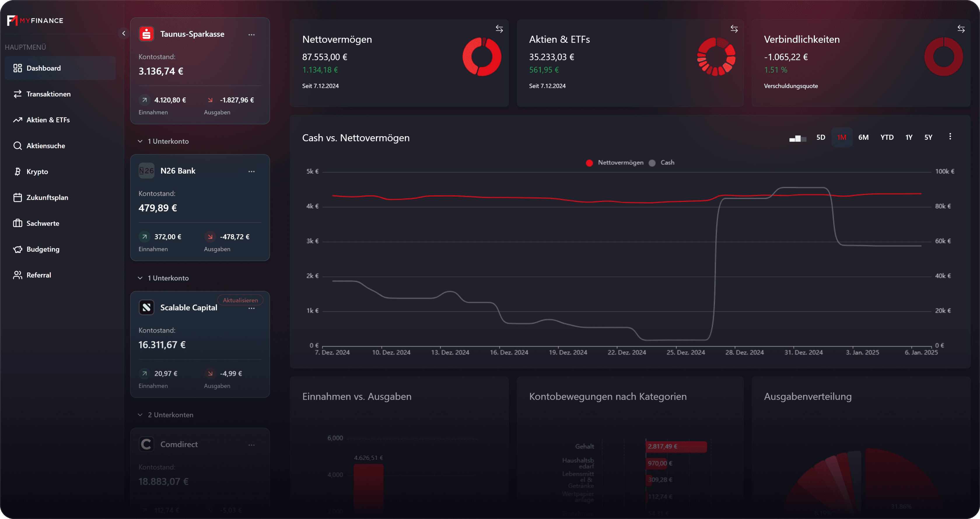
Task: Click the Scalable Capital logo
Action: pos(146,307)
